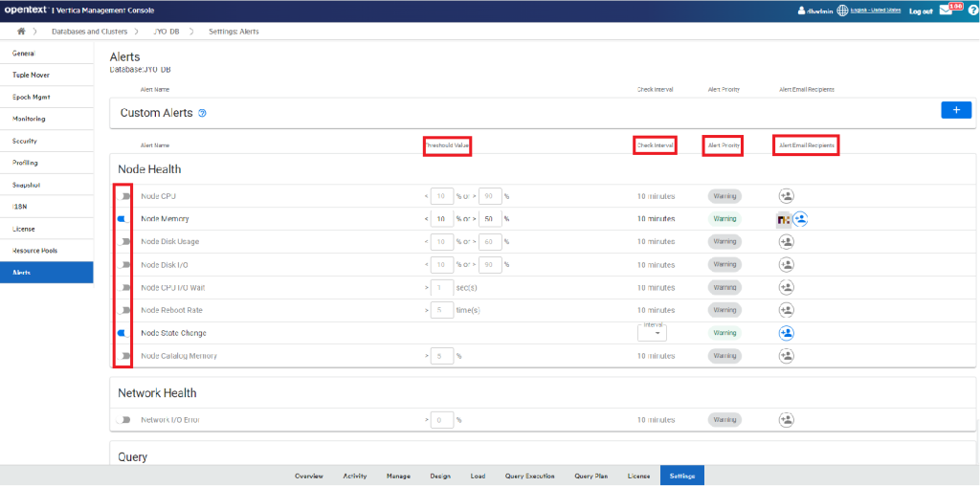Click Node Reboot Rate threshold field

pyautogui.click(x=441, y=310)
